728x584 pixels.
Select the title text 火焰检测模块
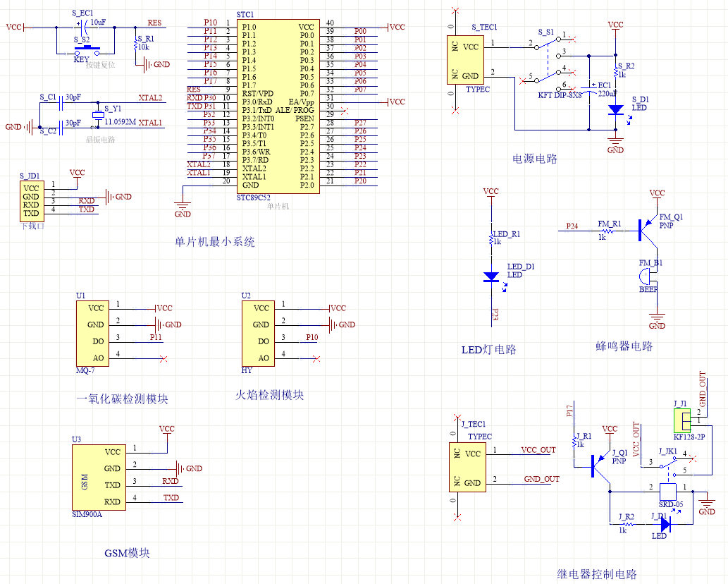[270, 396]
